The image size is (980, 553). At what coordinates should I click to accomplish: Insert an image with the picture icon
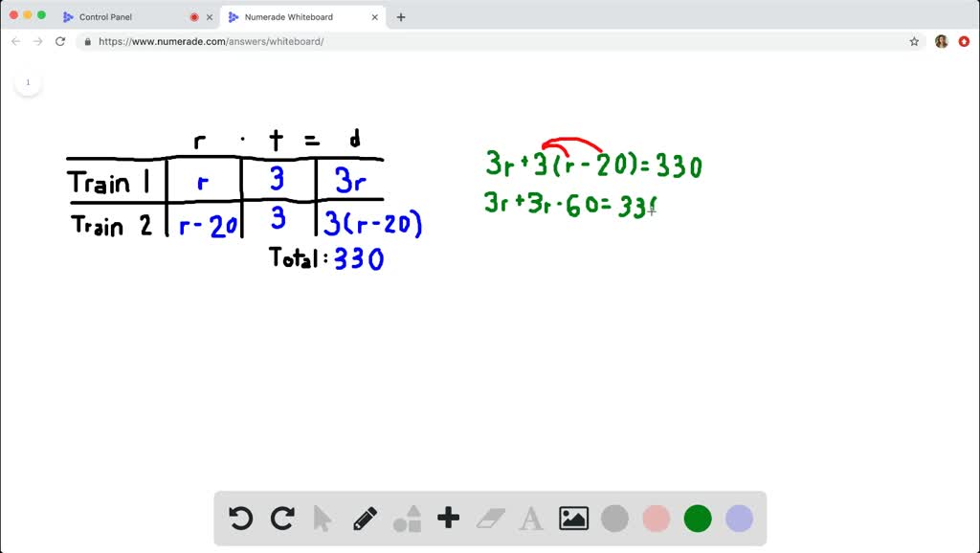[572, 519]
